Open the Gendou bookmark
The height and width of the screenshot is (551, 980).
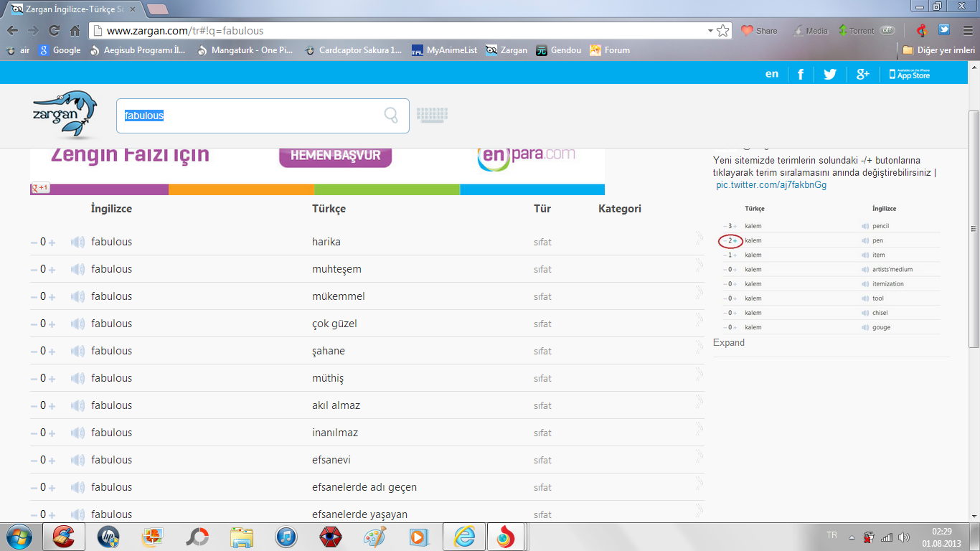click(559, 50)
